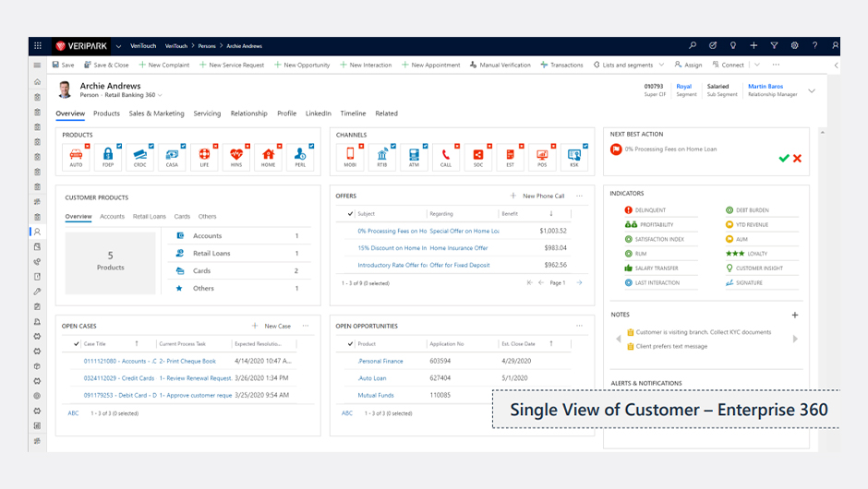
Task: Open the HINS health insurance icon
Action: tap(236, 157)
